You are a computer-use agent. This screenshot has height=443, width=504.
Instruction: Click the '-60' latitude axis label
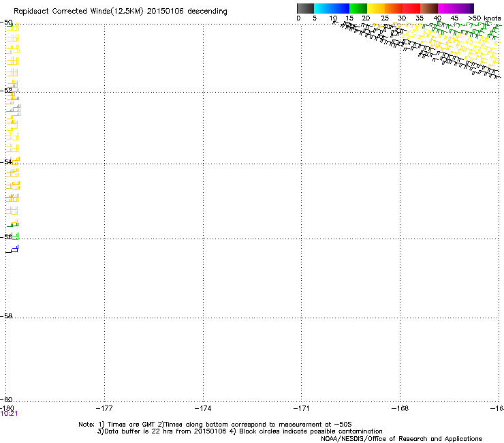coord(6,400)
